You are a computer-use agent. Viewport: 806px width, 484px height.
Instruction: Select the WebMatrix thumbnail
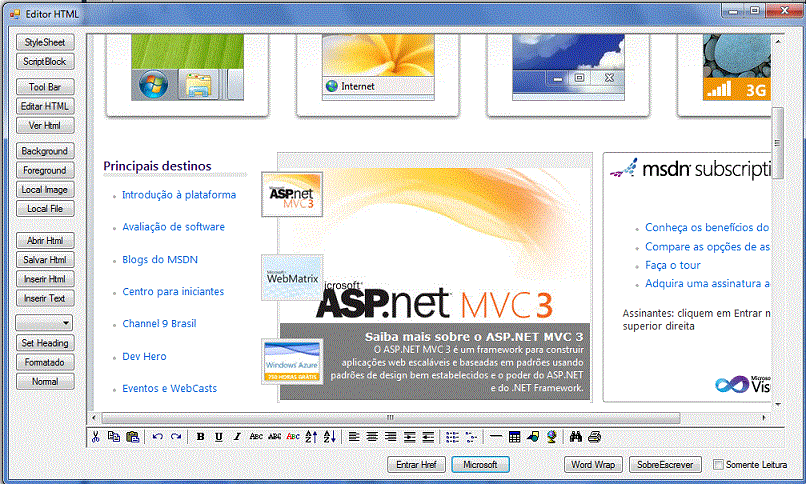point(292,277)
